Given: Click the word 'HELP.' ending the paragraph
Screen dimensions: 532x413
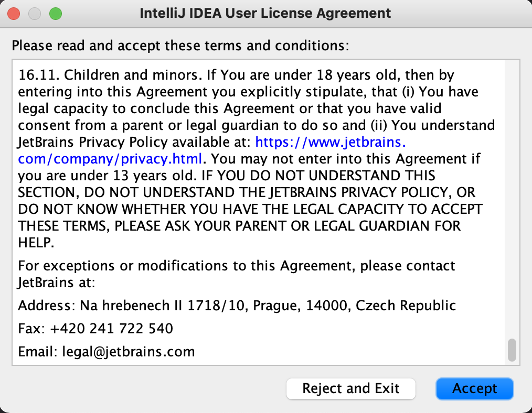Looking at the screenshot, I should pyautogui.click(x=36, y=243).
